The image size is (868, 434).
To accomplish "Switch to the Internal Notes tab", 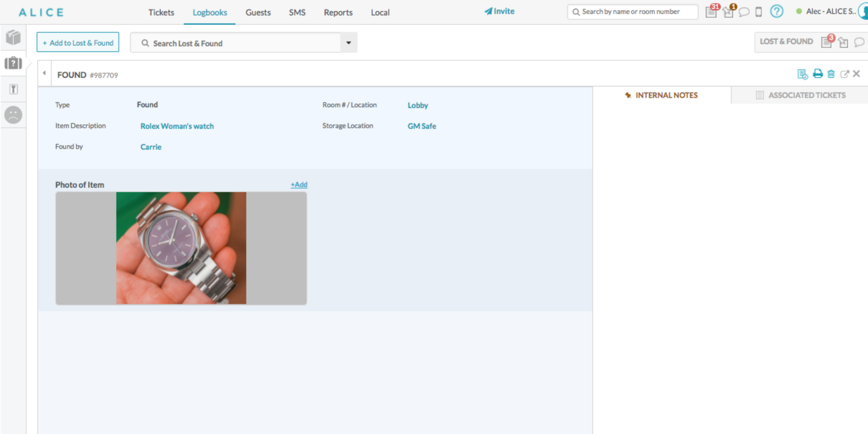I will coord(666,95).
